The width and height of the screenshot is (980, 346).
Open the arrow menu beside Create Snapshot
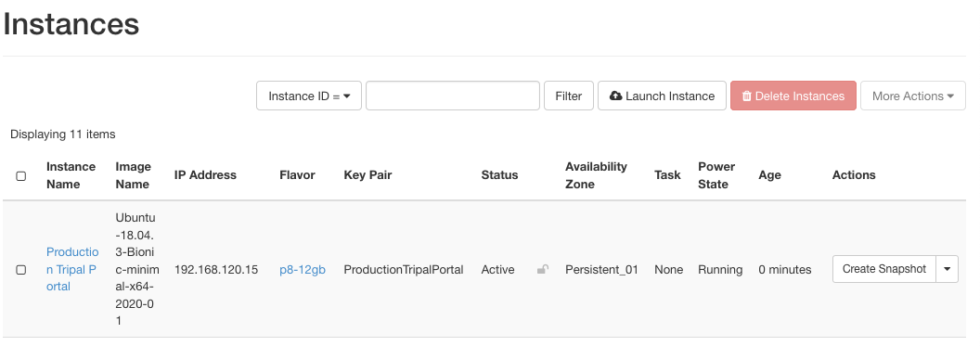point(947,269)
